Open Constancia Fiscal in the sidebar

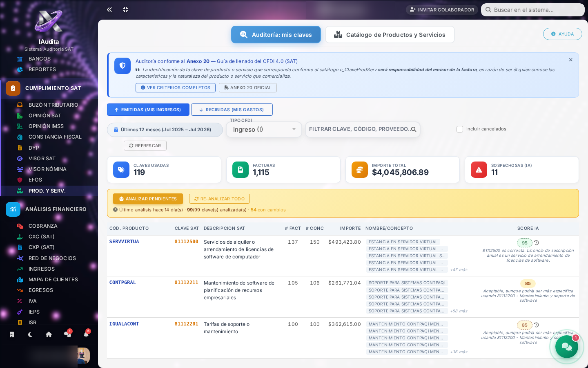pyautogui.click(x=55, y=137)
